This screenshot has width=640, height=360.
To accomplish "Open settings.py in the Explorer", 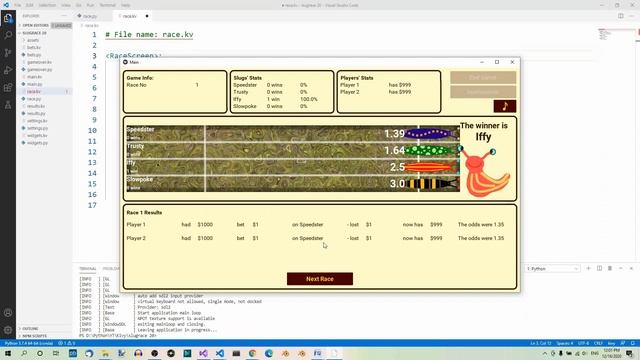I will (x=37, y=128).
